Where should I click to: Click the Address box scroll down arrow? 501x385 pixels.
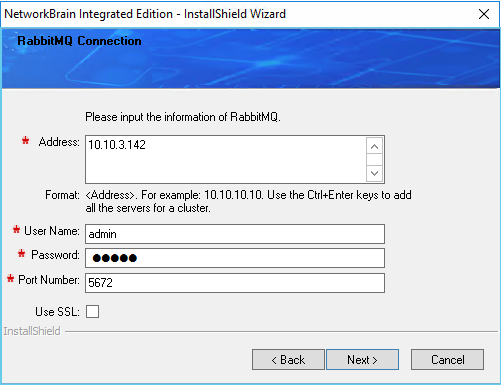pos(374,173)
